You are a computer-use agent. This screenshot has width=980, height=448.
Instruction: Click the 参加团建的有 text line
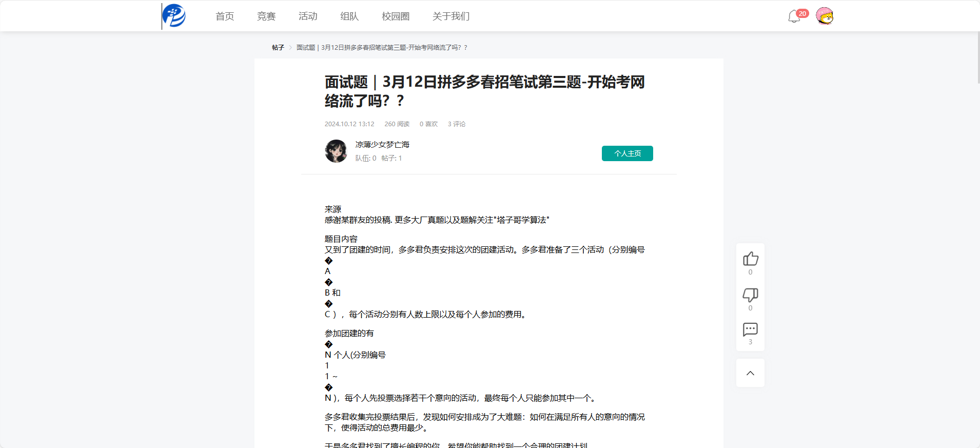pos(349,334)
